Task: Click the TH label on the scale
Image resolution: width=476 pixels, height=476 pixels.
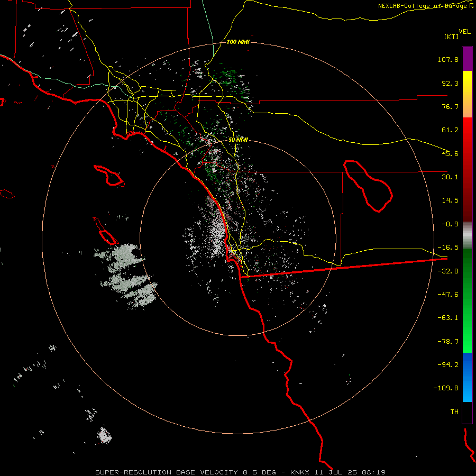Action: [x=454, y=412]
